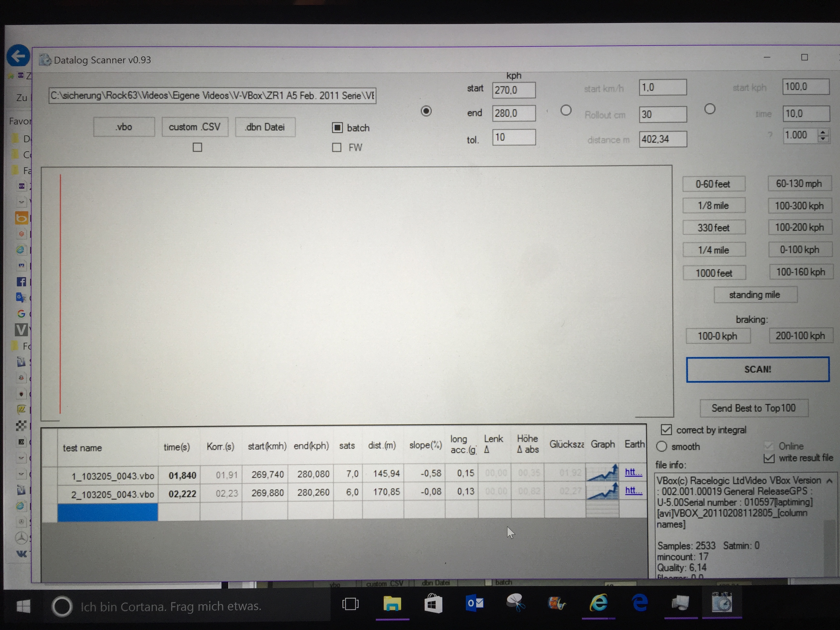This screenshot has height=630, width=840.
Task: Click the Windows Store taskbar icon
Action: click(433, 603)
